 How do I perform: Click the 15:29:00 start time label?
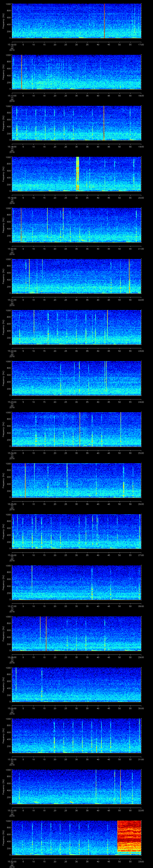pyautogui.click(x=12, y=708)
